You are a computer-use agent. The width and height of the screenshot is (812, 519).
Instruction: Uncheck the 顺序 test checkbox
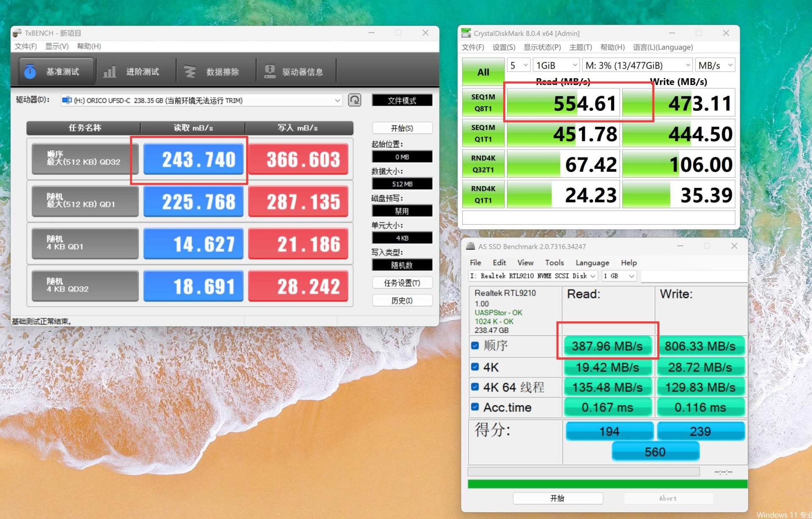tap(475, 346)
